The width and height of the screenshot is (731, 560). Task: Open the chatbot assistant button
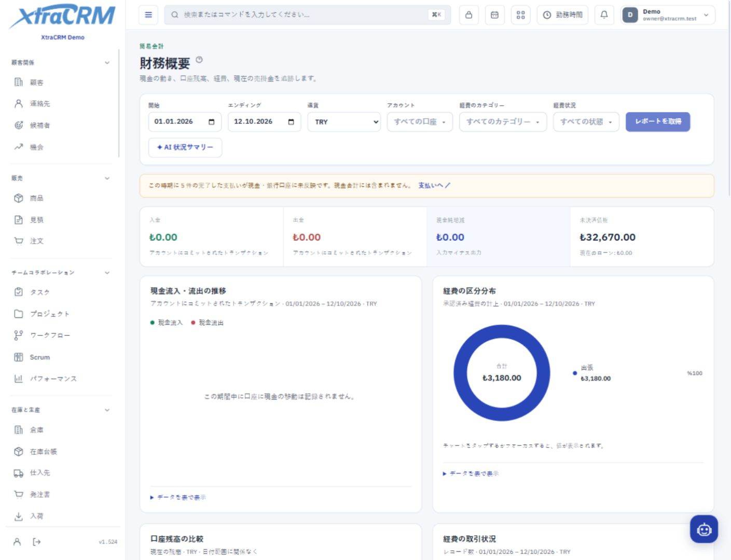point(704,529)
